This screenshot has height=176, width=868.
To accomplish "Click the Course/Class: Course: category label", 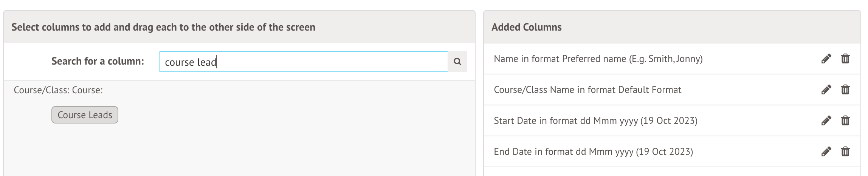I will pyautogui.click(x=58, y=90).
